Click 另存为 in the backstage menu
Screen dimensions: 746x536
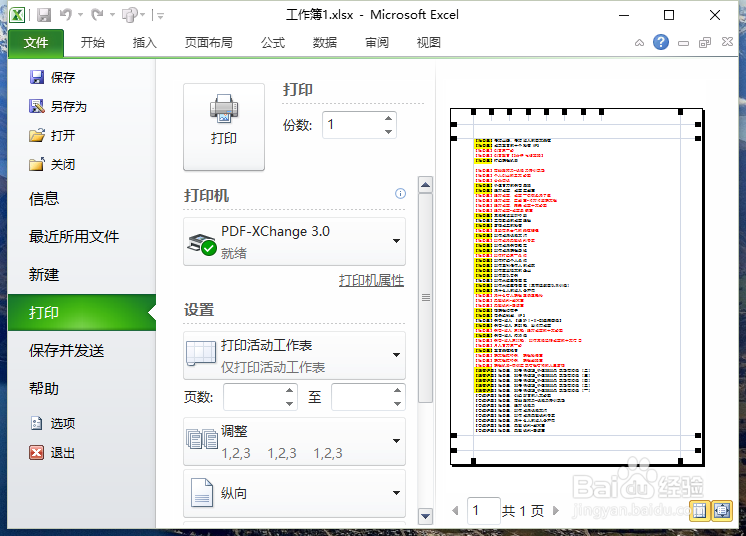[x=58, y=106]
